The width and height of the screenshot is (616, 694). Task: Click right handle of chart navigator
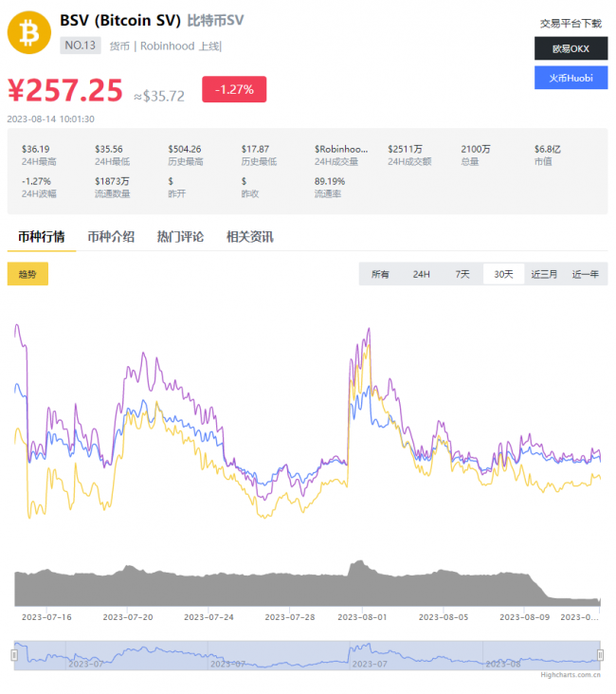point(600,654)
